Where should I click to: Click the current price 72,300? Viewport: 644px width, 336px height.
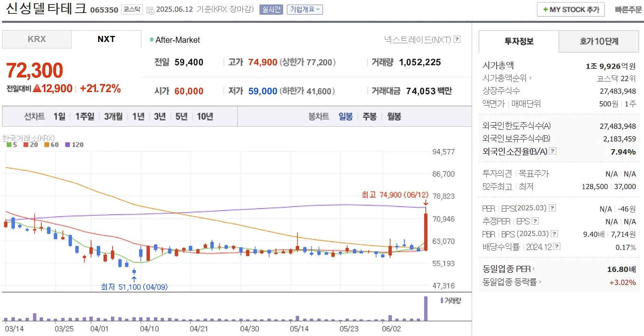[x=35, y=71]
